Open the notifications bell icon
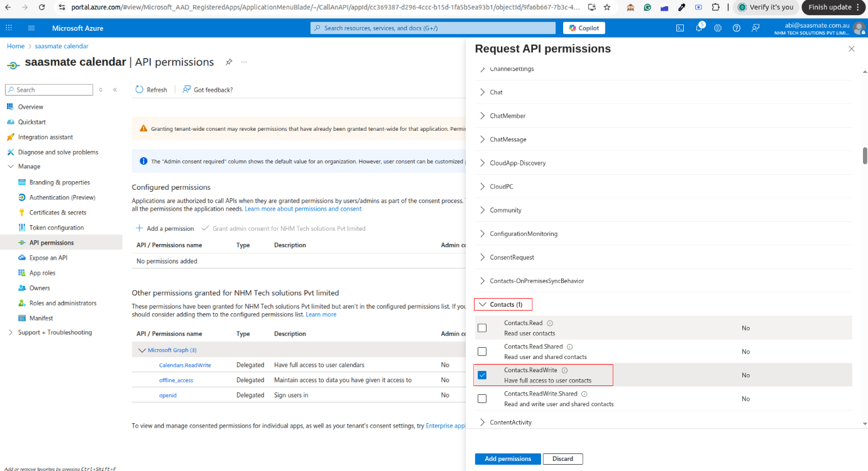Image resolution: width=868 pixels, height=471 pixels. [699, 28]
